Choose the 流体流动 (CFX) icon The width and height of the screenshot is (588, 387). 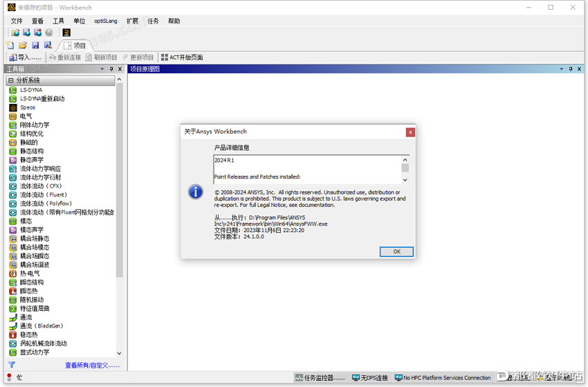tap(12, 186)
